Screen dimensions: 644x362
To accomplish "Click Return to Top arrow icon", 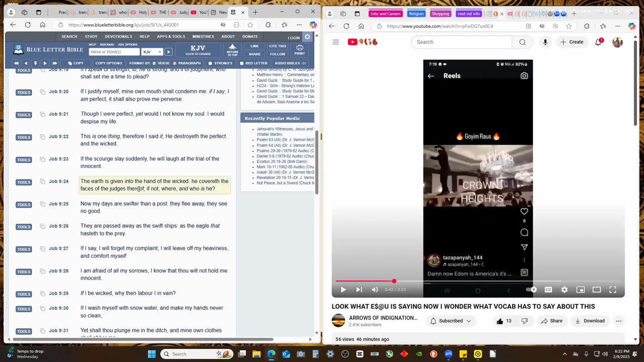I will (x=232, y=49).
